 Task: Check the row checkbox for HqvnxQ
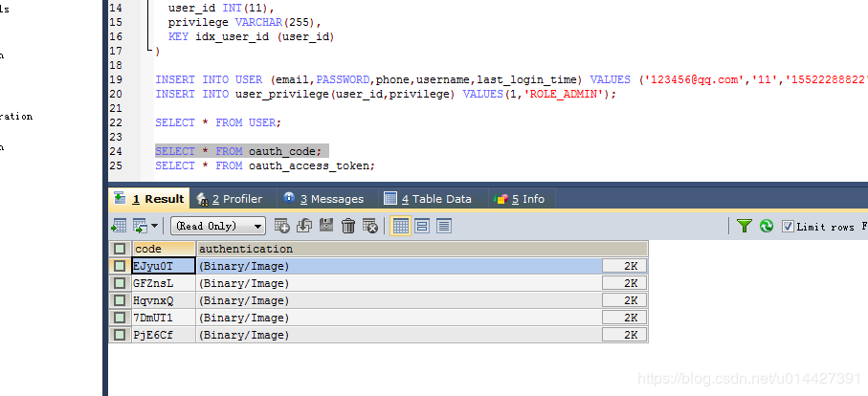pyautogui.click(x=120, y=300)
